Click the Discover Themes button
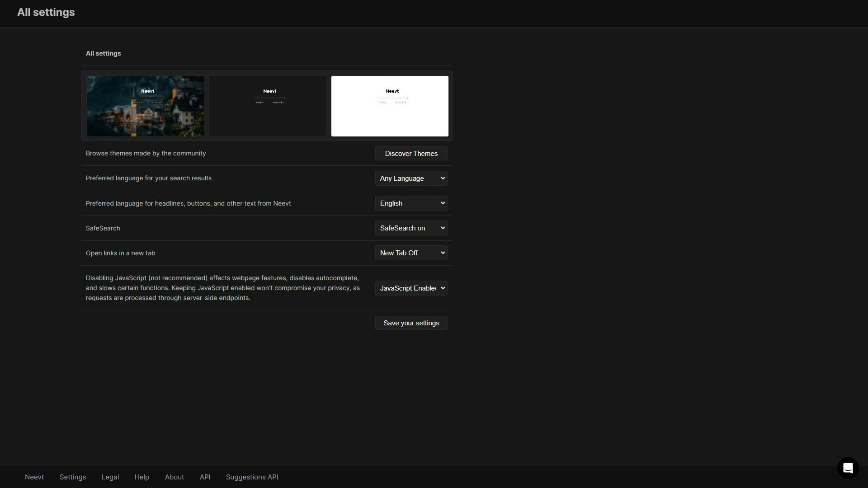868x488 pixels. pos(411,154)
